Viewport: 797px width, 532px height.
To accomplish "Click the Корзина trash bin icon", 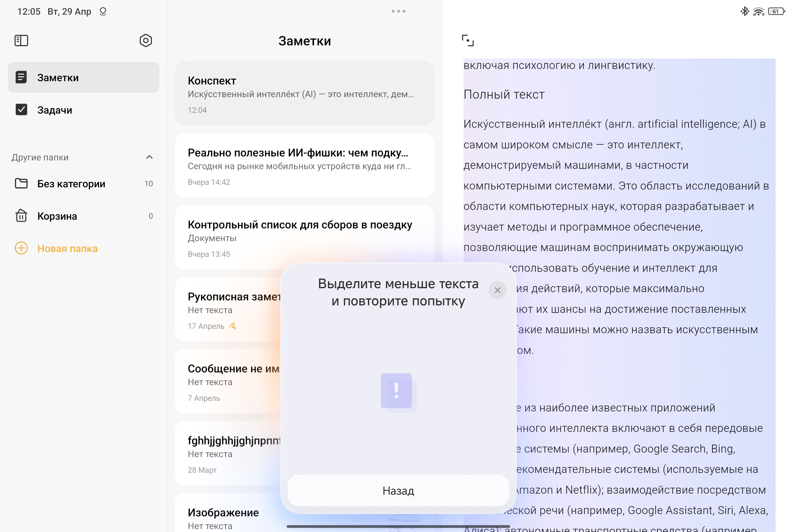I will (x=21, y=215).
